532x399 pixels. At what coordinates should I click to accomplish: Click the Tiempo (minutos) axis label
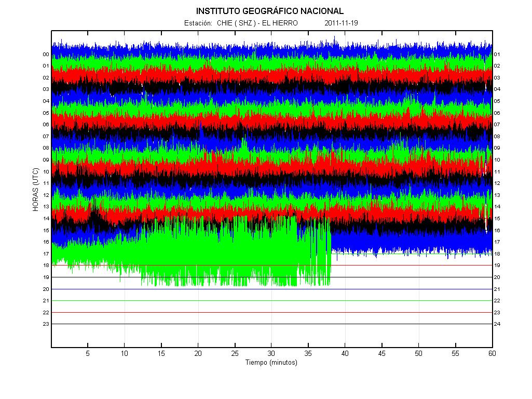[x=271, y=362]
